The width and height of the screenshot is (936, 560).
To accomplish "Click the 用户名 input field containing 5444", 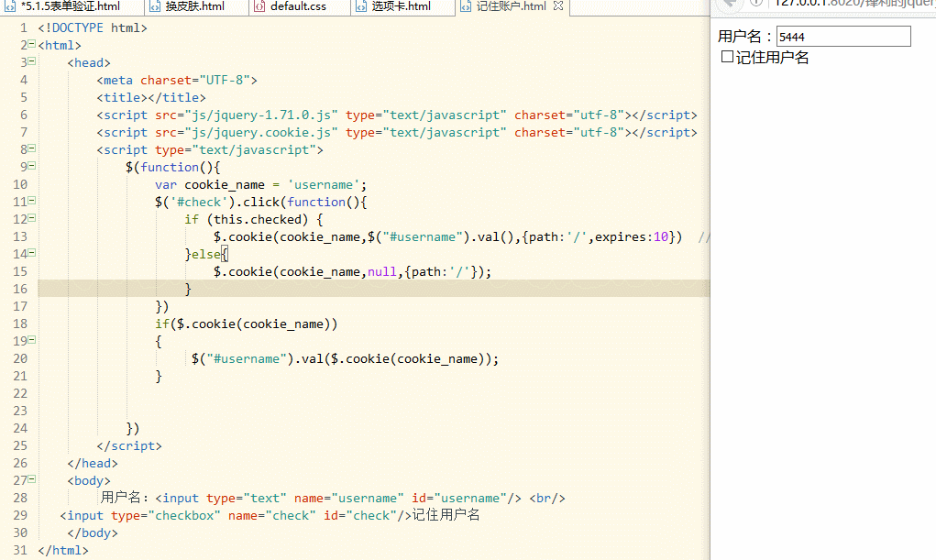I will coord(843,37).
